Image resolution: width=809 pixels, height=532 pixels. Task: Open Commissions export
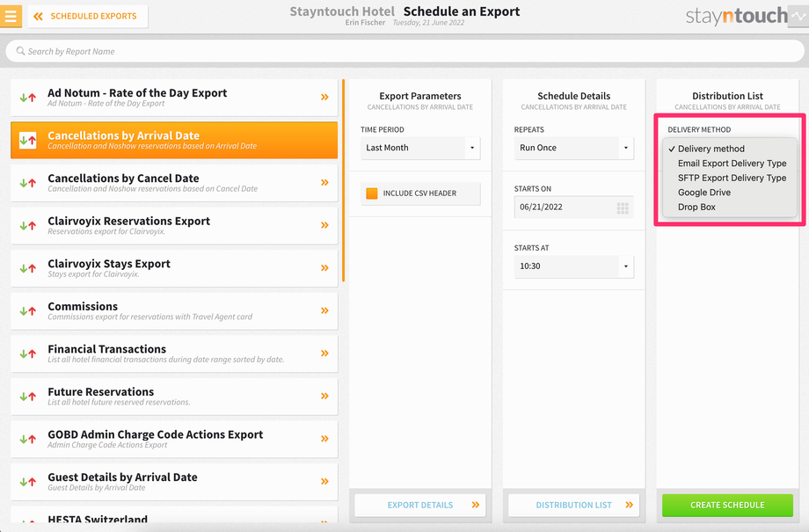point(174,311)
